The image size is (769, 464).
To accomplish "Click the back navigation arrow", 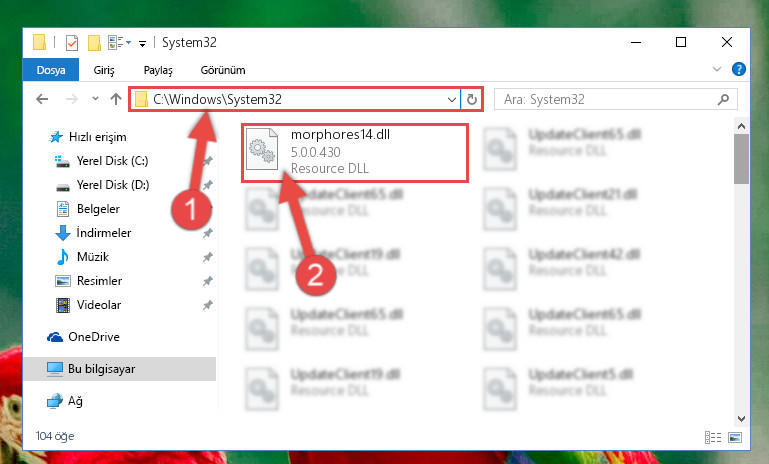I will point(42,100).
